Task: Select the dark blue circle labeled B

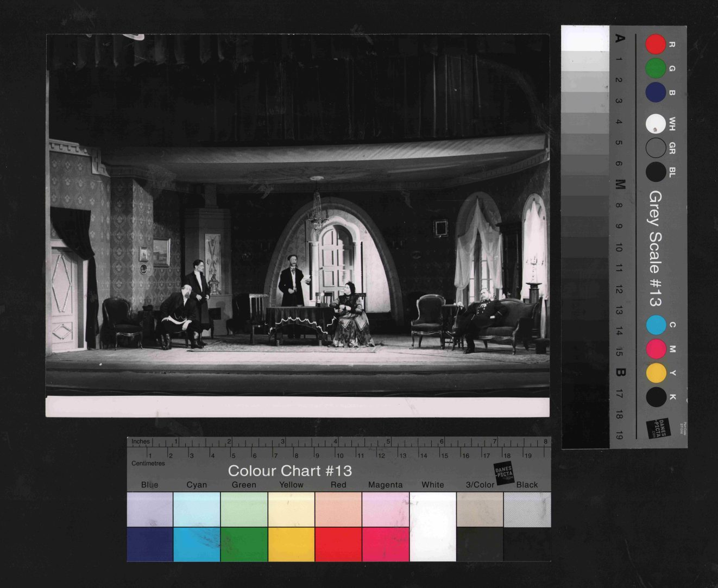Action: pos(656,92)
